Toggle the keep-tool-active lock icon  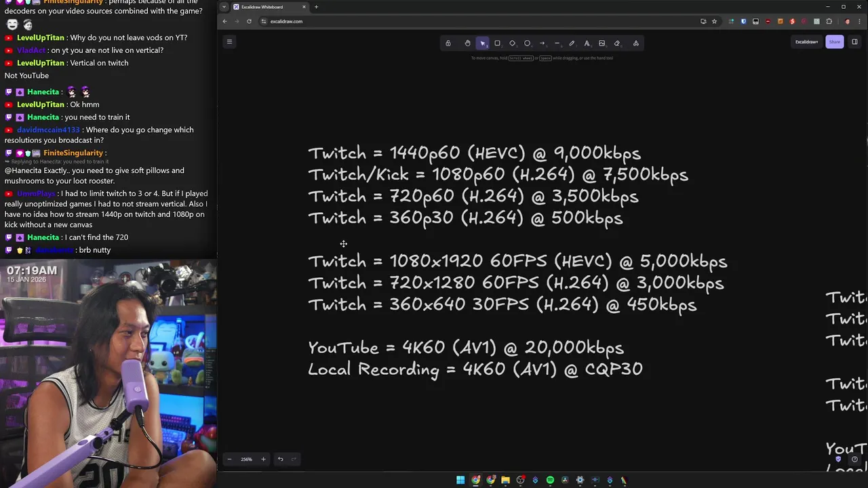point(448,43)
